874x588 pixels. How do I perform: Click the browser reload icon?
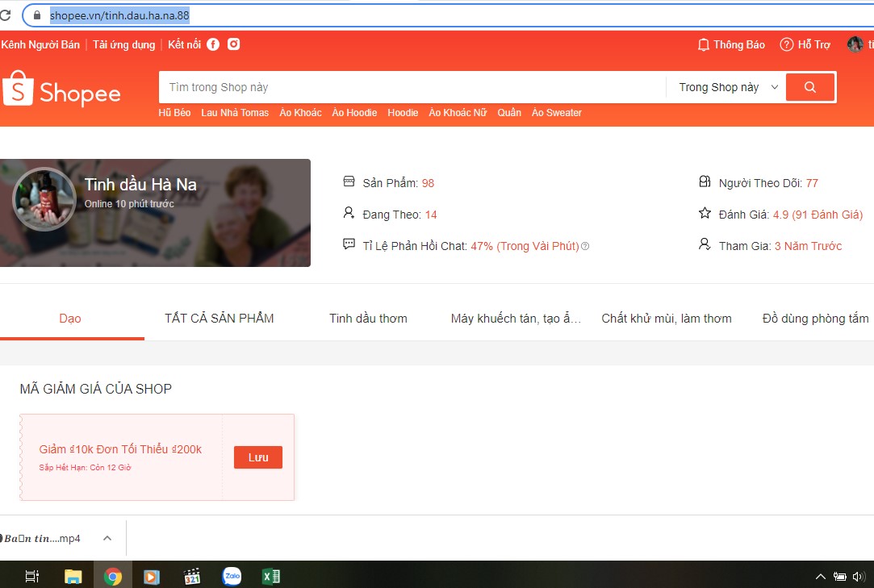pyautogui.click(x=5, y=15)
